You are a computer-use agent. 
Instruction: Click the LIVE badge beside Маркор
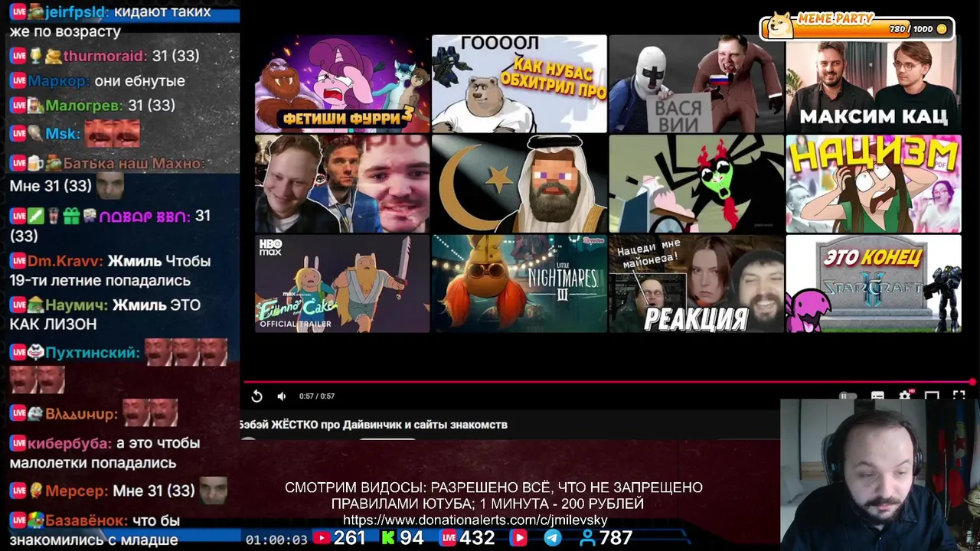click(x=18, y=81)
